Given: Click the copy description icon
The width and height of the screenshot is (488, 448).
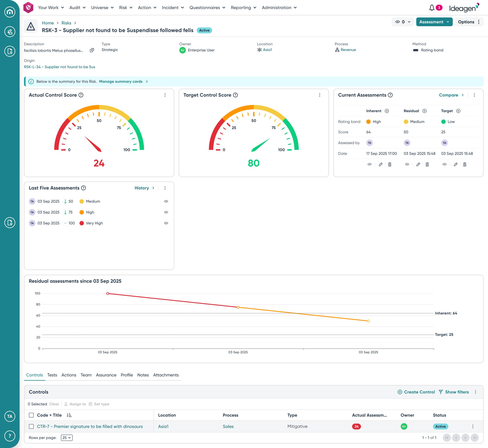Looking at the screenshot, I should point(92,50).
